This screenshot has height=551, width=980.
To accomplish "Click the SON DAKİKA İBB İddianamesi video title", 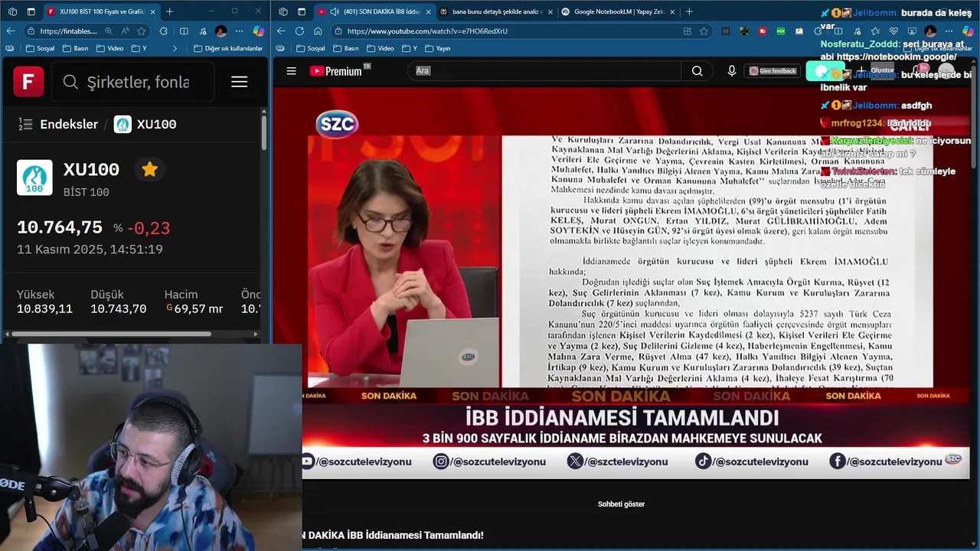I will (393, 535).
